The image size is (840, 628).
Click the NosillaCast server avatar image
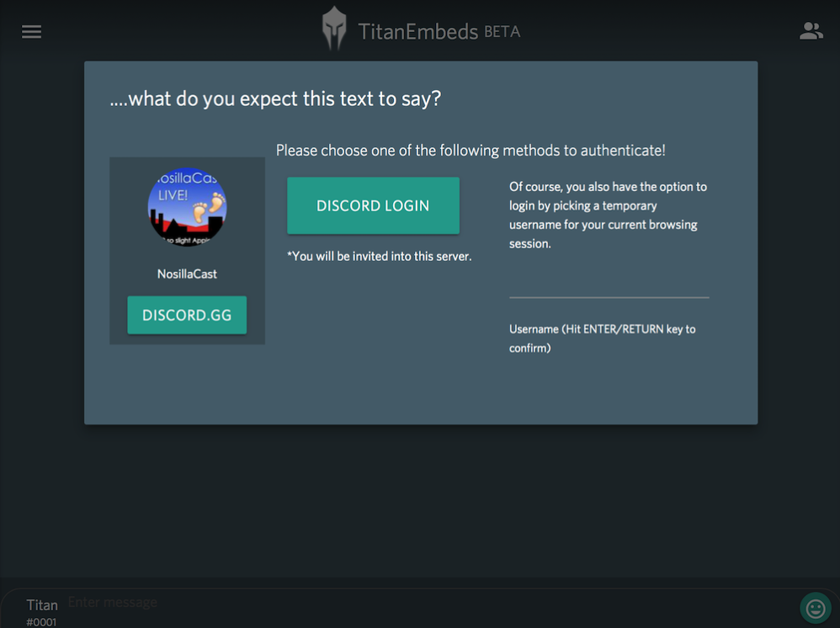(187, 207)
